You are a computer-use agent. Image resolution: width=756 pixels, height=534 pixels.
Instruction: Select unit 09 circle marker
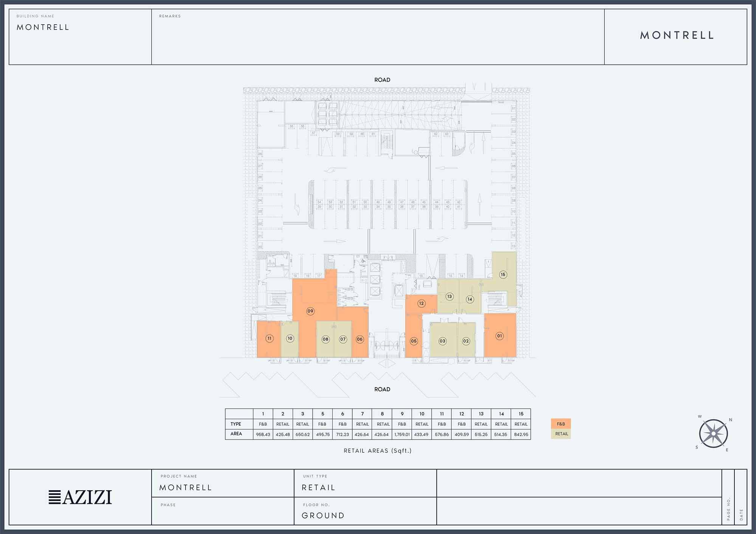click(310, 311)
